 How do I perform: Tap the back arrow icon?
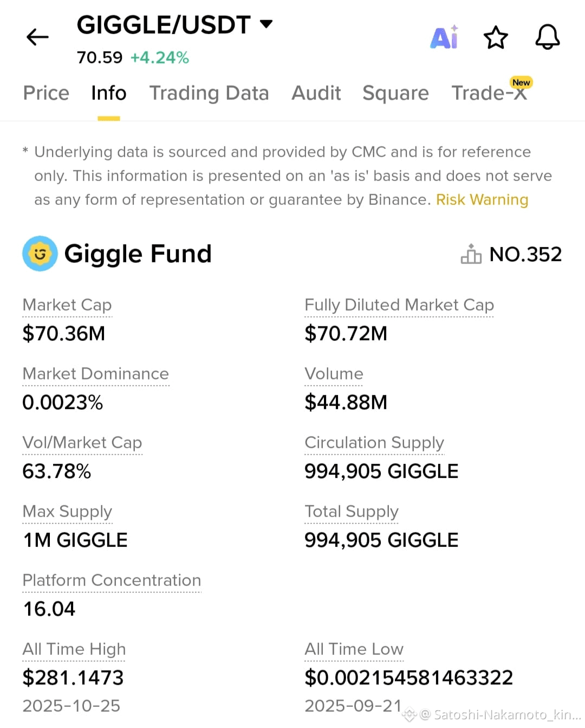coord(37,37)
